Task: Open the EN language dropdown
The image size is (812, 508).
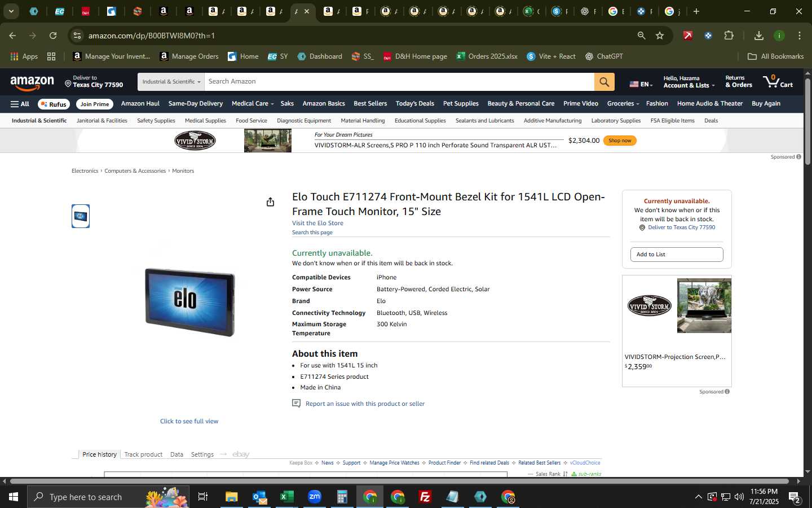Action: click(x=641, y=84)
